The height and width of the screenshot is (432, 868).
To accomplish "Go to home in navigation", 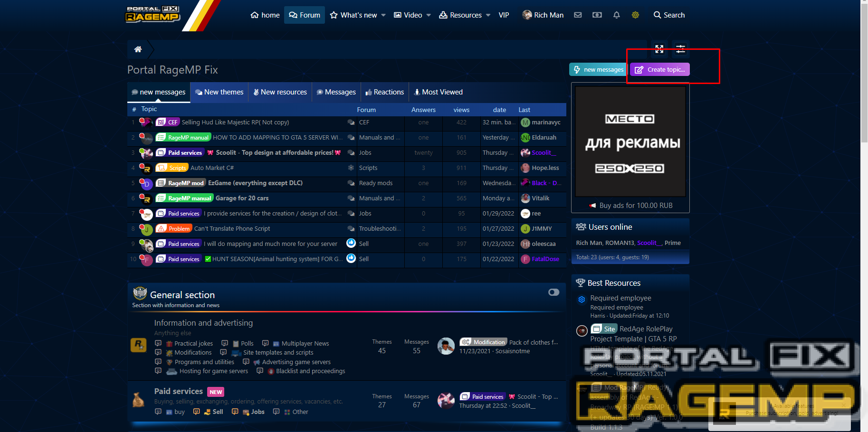I will (x=265, y=15).
